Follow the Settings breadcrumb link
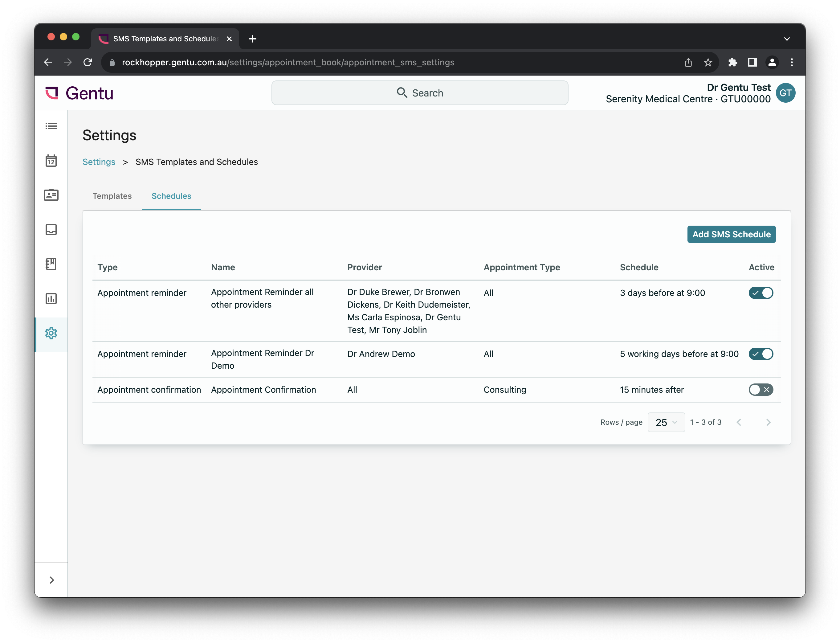Image resolution: width=840 pixels, height=643 pixels. [99, 162]
